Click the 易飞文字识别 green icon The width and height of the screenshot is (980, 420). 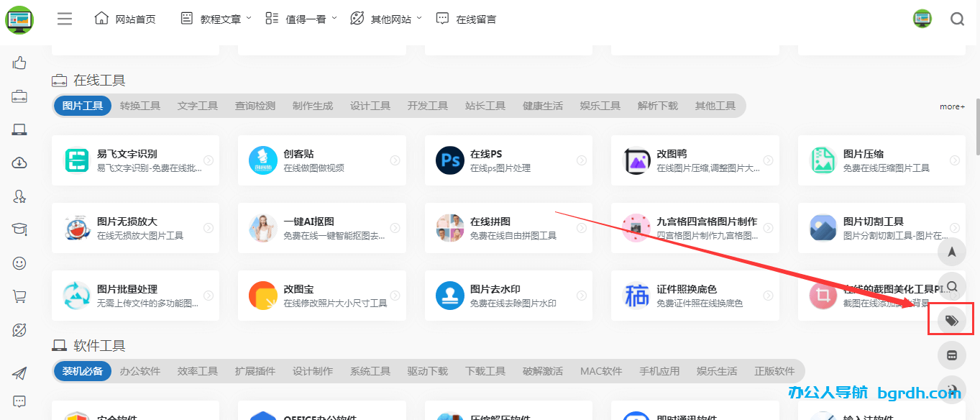tap(76, 160)
